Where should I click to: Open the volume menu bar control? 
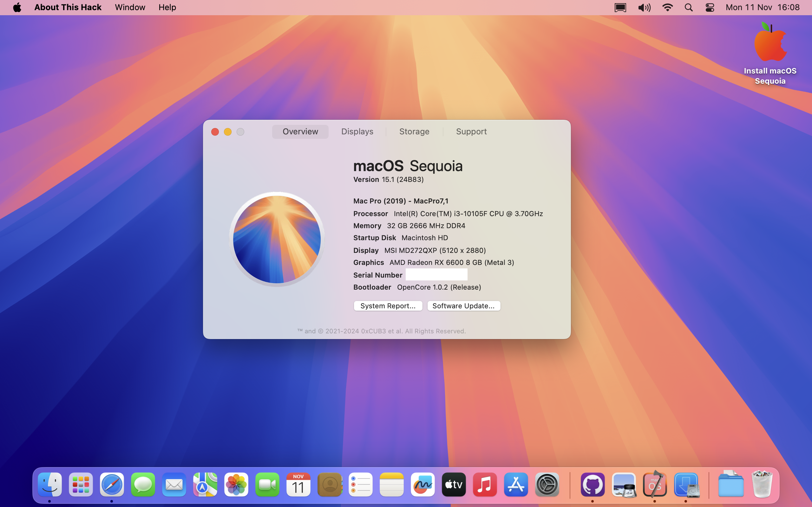click(644, 7)
